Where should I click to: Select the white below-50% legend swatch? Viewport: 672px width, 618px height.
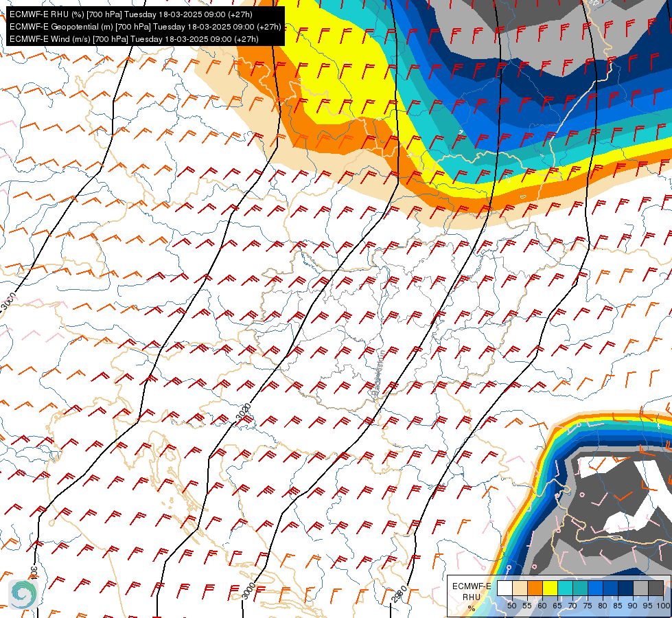[505, 588]
